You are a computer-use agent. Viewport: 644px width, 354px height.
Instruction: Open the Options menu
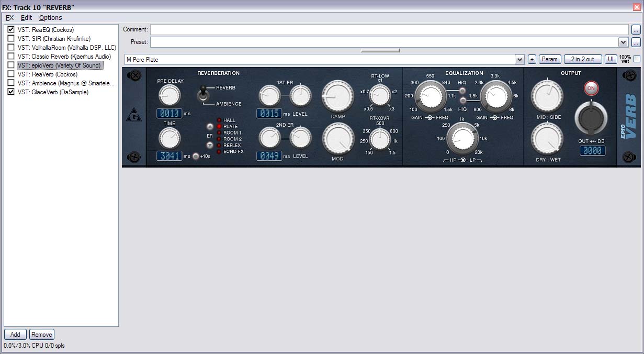(x=50, y=17)
